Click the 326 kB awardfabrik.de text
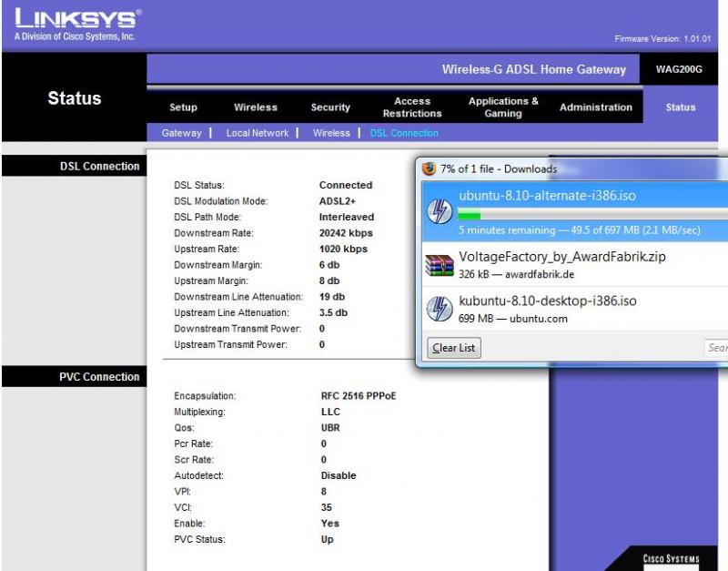728x571 pixels. pos(516,274)
